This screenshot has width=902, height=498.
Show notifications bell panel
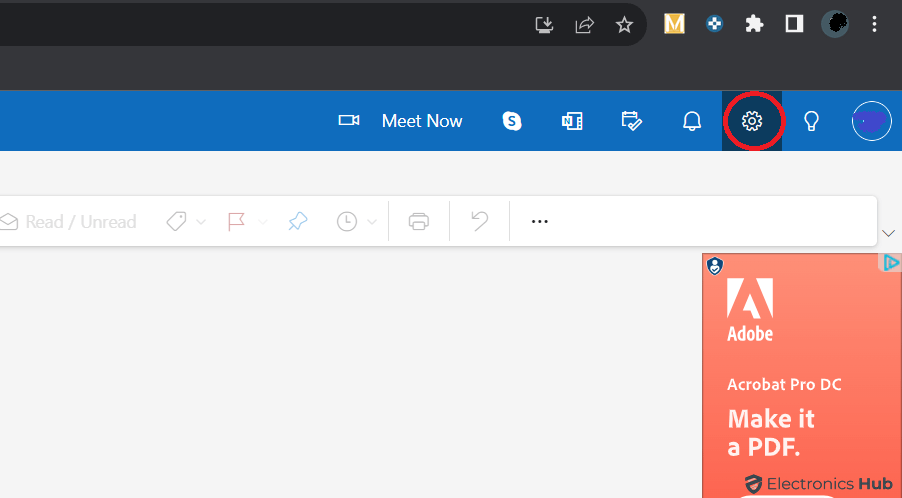click(x=692, y=121)
